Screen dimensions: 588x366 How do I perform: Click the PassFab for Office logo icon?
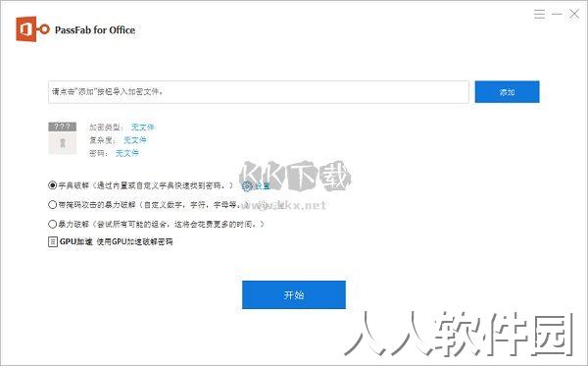[x=32, y=28]
